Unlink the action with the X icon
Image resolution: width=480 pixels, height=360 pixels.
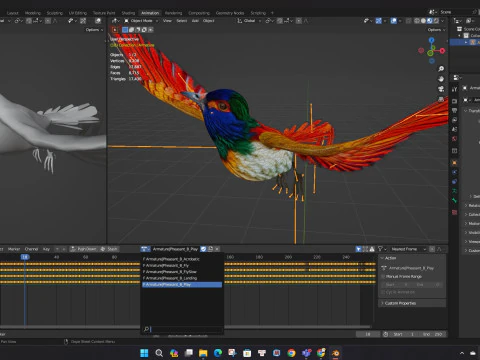(x=217, y=249)
